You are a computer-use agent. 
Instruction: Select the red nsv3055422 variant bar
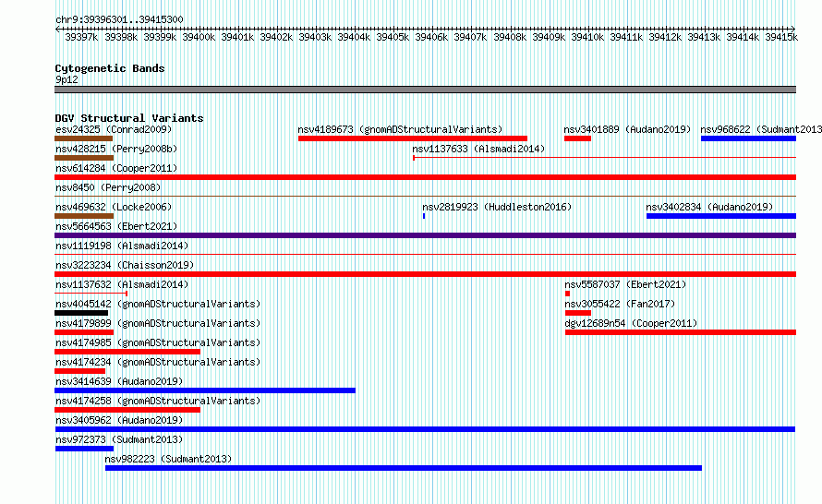pyautogui.click(x=577, y=313)
